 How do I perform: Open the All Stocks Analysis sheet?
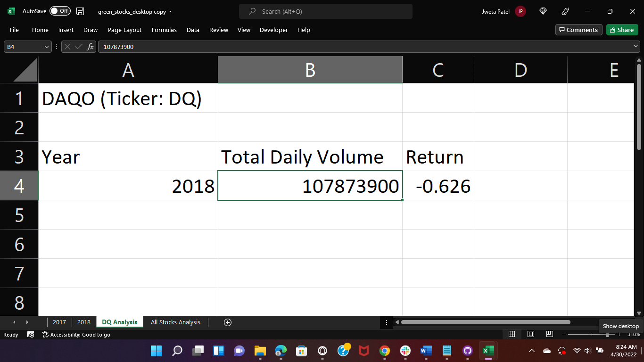(175, 322)
